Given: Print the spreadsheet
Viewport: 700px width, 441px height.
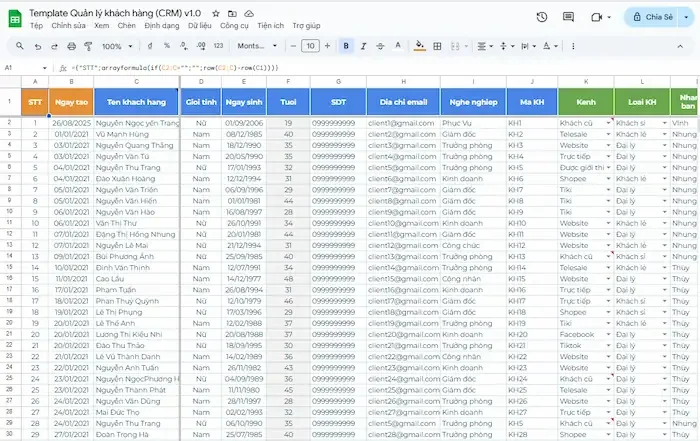Looking at the screenshot, I should click(71, 46).
